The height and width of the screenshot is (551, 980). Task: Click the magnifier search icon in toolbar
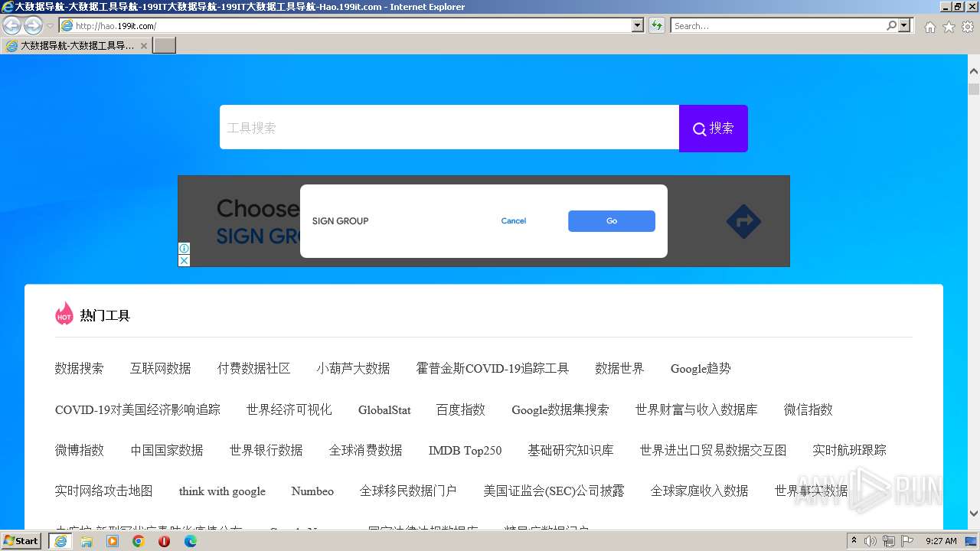click(x=891, y=26)
